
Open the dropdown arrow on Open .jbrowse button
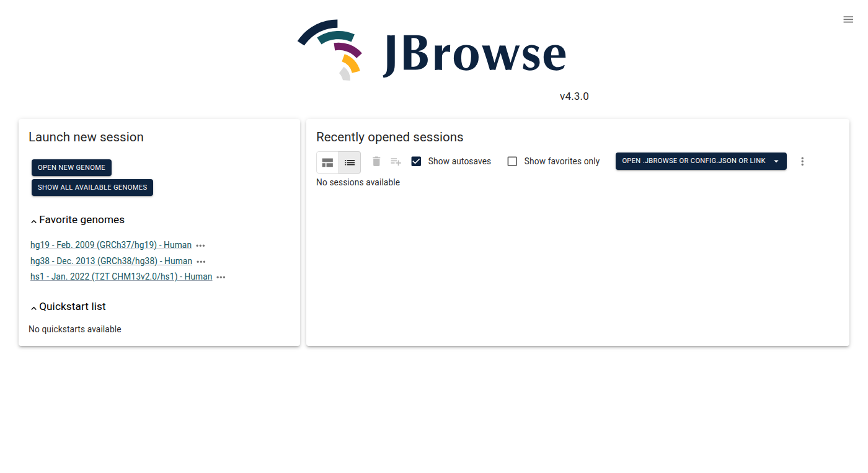776,161
